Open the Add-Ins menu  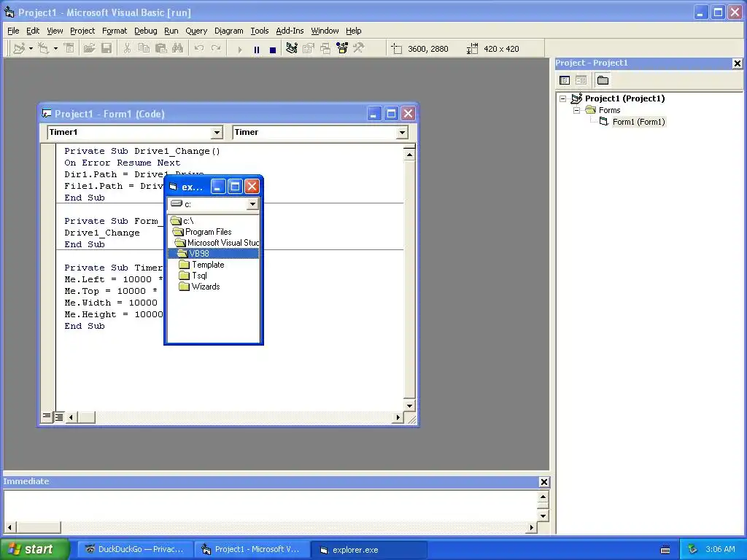coord(290,31)
